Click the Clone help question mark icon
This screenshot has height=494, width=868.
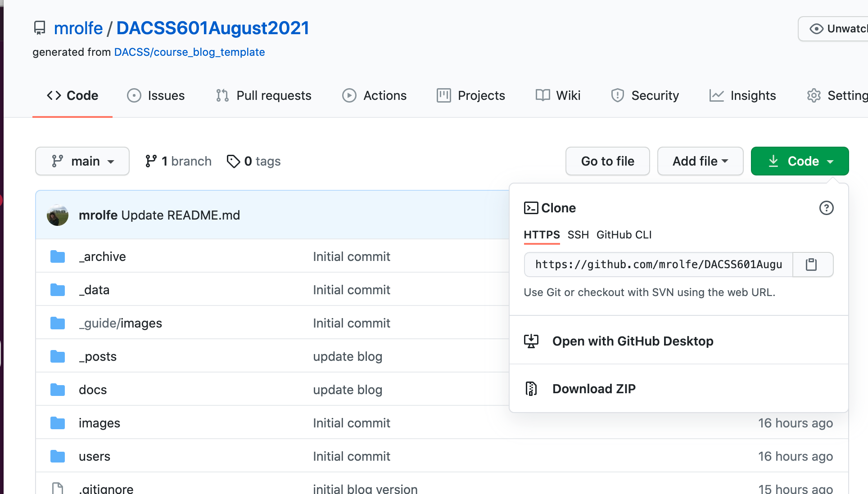pyautogui.click(x=826, y=208)
